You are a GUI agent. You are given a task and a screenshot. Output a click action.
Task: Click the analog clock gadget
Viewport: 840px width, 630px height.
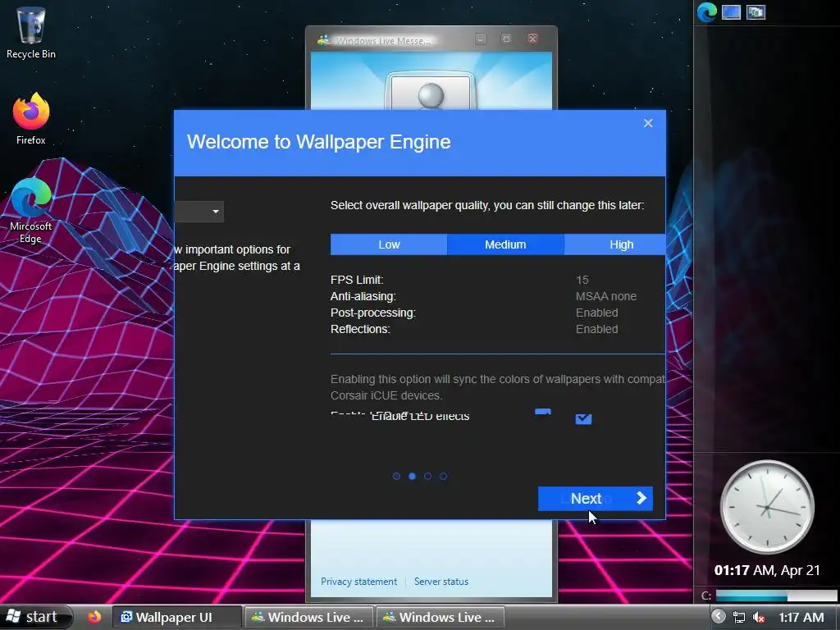(x=767, y=507)
